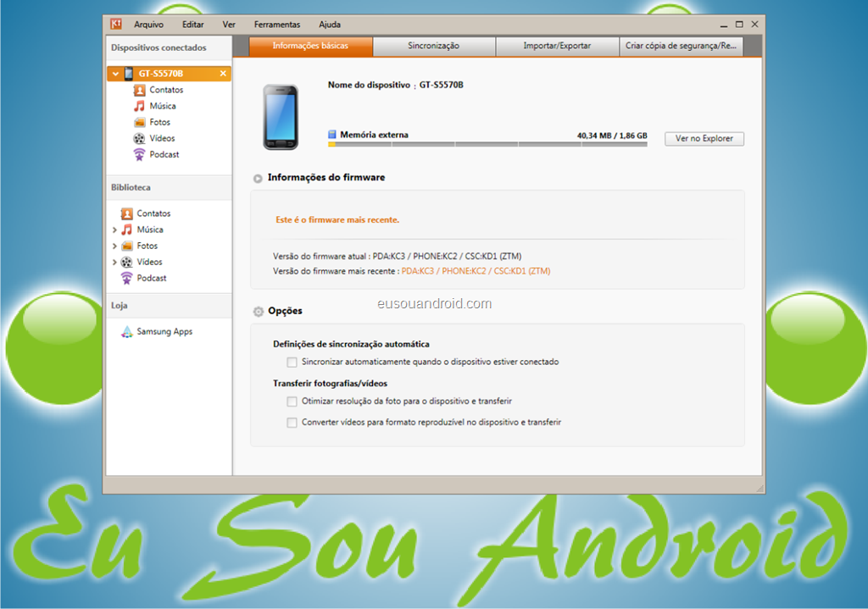
Task: Click the window resize grip corner
Action: pos(760,488)
